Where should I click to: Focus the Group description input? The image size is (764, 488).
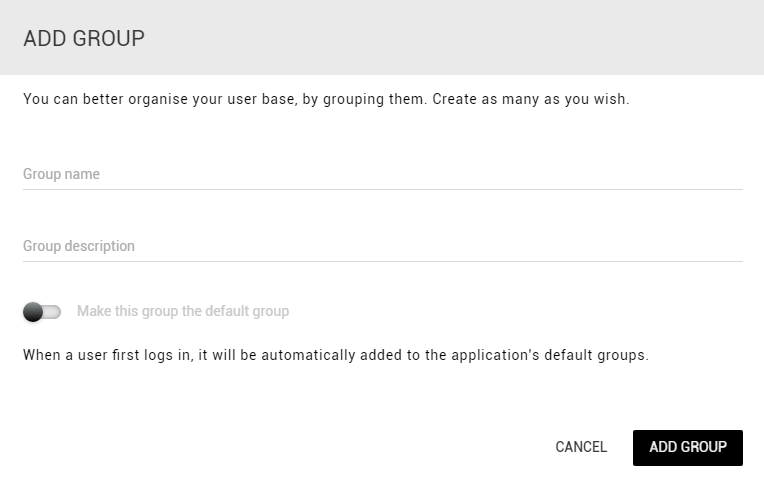click(382, 246)
